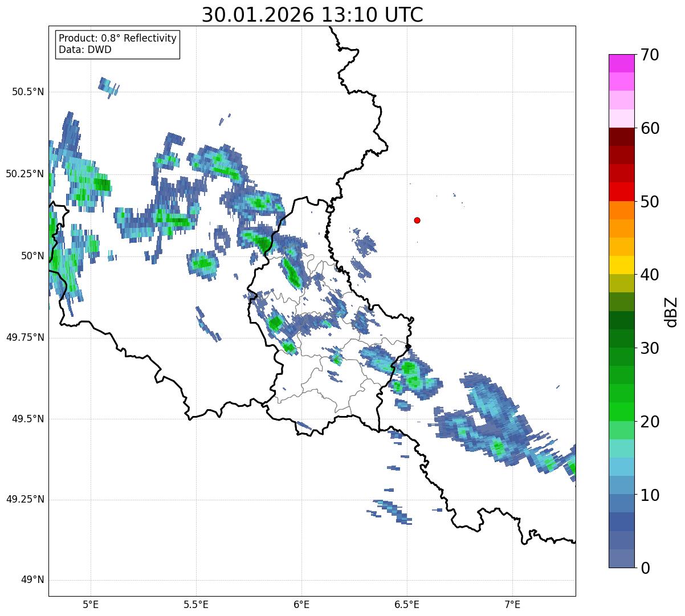685x616 pixels.
Task: Click the "Data: DWD" text
Action: pyautogui.click(x=85, y=50)
